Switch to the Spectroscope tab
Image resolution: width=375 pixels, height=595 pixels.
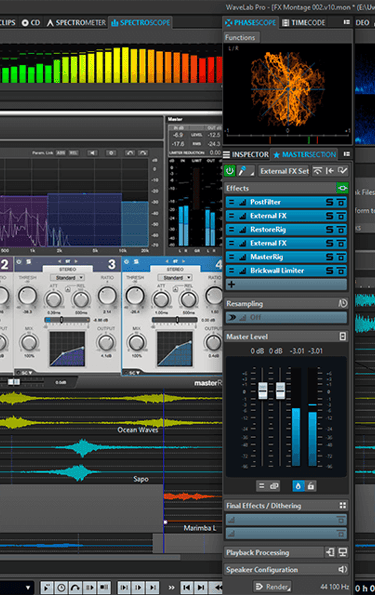(140, 23)
